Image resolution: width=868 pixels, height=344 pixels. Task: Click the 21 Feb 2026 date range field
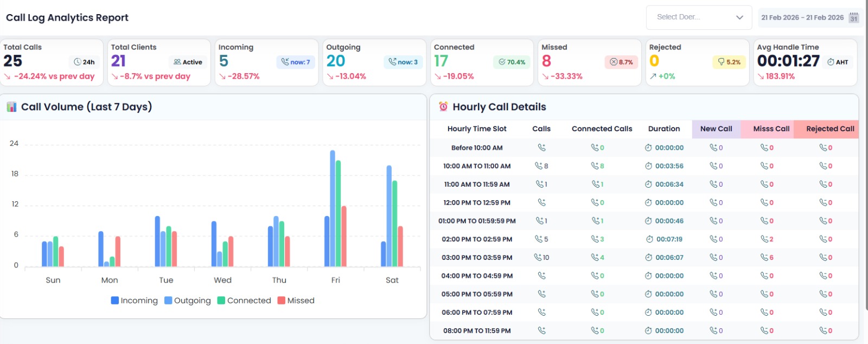point(802,17)
